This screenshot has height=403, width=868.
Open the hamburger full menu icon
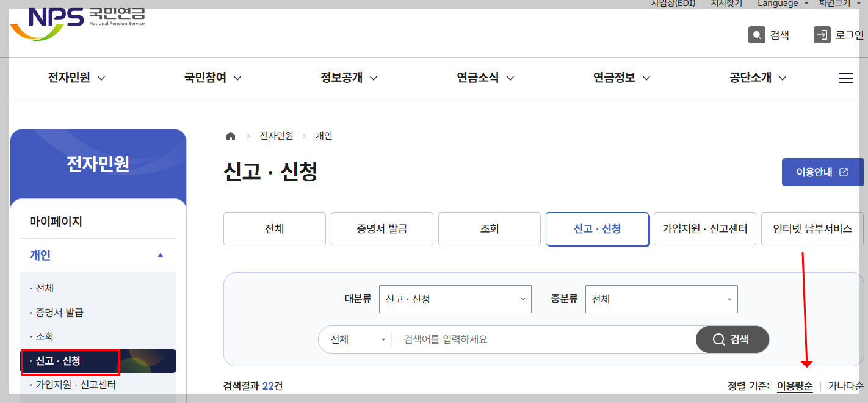[x=845, y=78]
